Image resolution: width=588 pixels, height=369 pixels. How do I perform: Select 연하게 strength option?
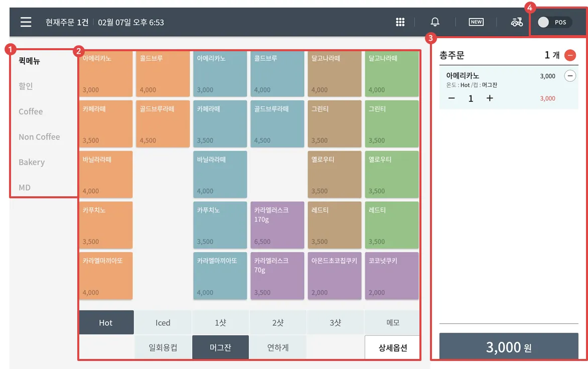278,347
